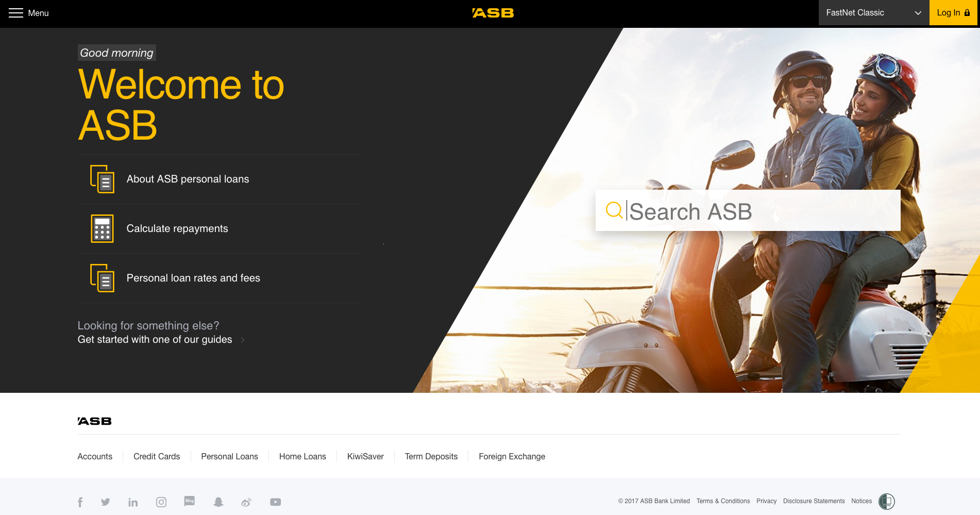Open Calculate repayments link

177,228
